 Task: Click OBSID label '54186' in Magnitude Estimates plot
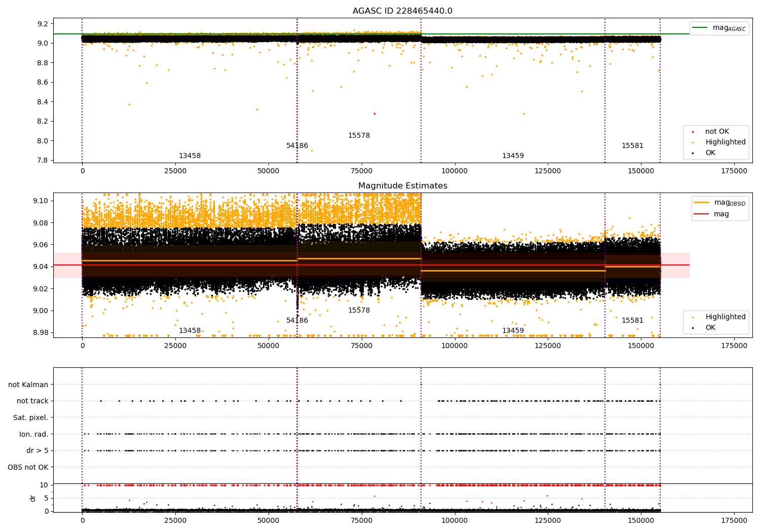click(297, 321)
